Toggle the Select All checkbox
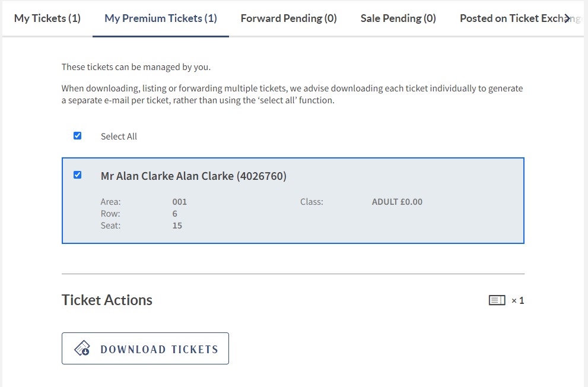This screenshot has width=588, height=387. 77,136
